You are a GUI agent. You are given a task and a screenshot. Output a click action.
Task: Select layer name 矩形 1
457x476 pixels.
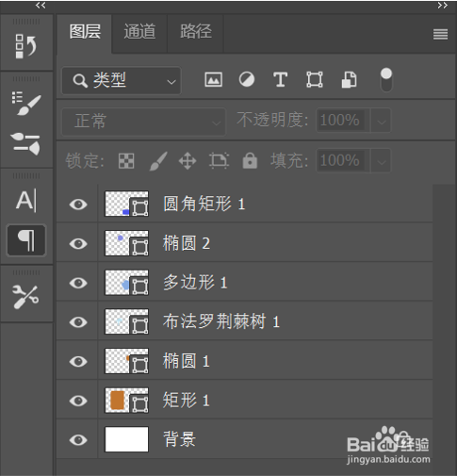coord(187,401)
